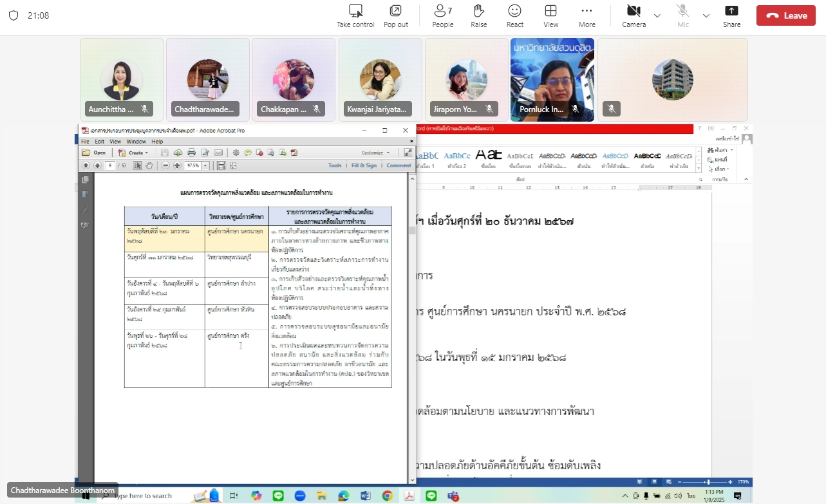Click the cloud upload icon in Acrobat
Screen dimensions: 826x504
[178, 153]
